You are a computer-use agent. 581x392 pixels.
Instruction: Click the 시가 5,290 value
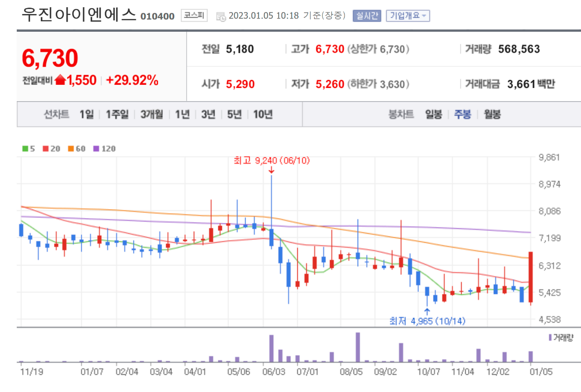click(x=240, y=84)
